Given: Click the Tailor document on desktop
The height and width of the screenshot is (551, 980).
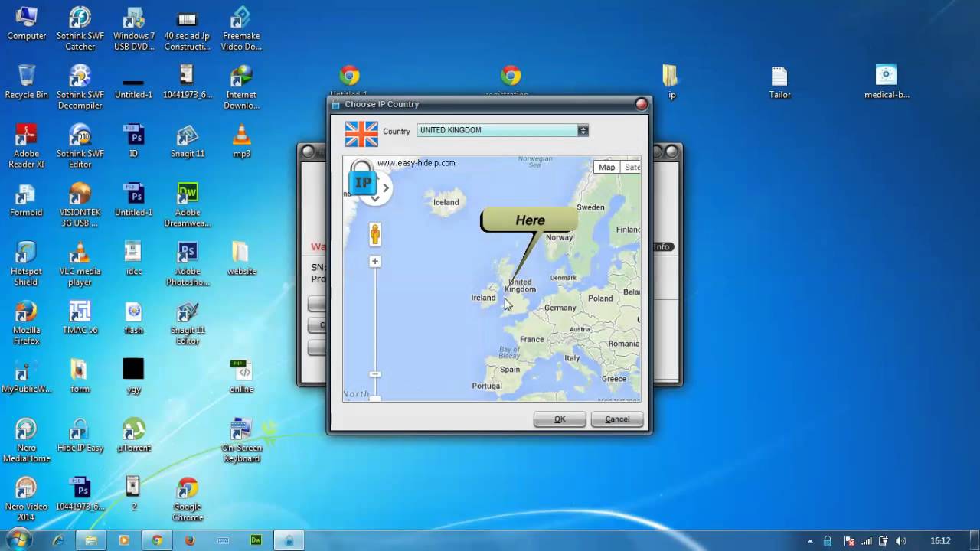Looking at the screenshot, I should click(x=779, y=82).
